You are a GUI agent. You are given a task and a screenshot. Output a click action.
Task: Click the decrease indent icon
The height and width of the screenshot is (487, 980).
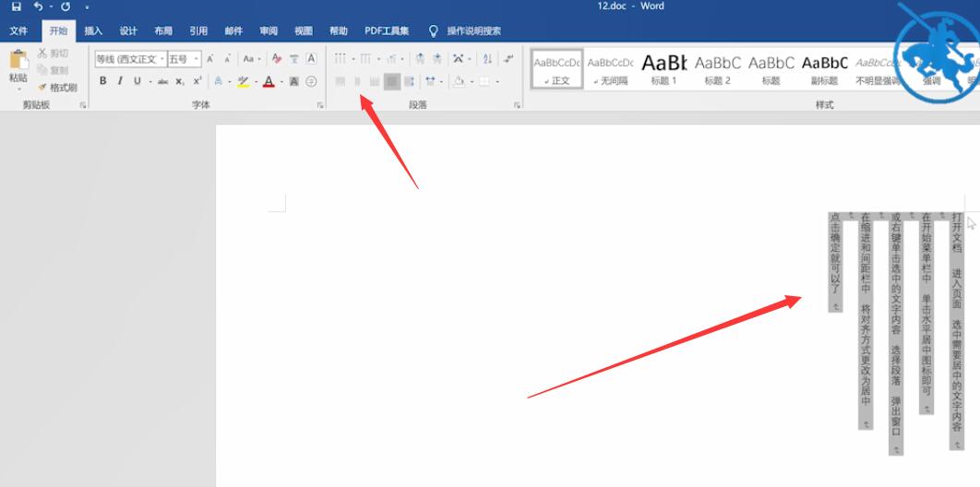click(x=420, y=59)
